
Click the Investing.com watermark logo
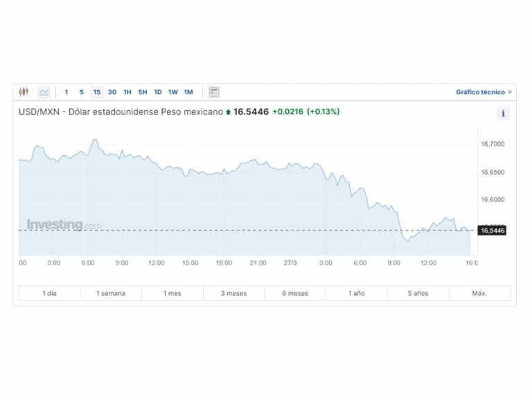(64, 224)
